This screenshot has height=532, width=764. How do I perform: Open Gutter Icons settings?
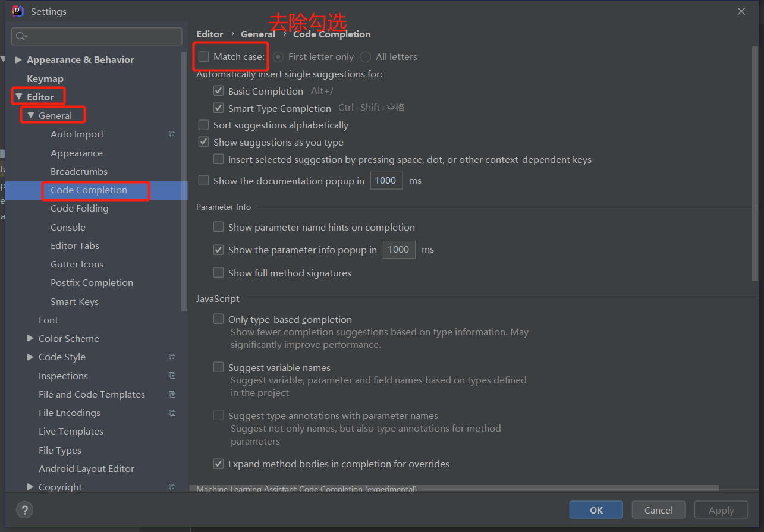(77, 264)
